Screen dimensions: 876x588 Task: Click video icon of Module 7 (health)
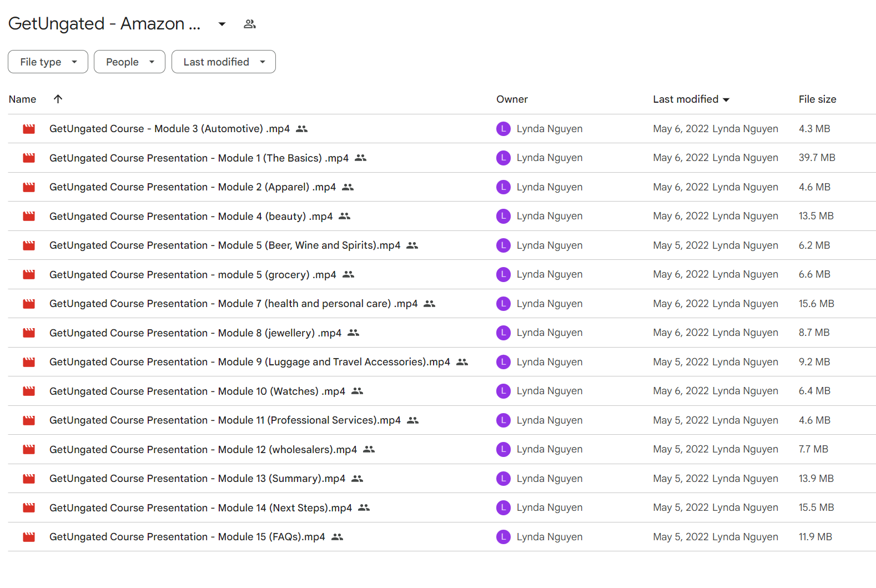coord(29,304)
